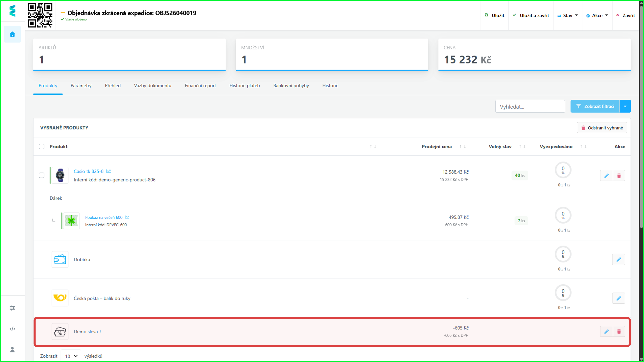The width and height of the screenshot is (644, 362).
Task: Open the Stav dropdown menu
Action: [568, 15]
